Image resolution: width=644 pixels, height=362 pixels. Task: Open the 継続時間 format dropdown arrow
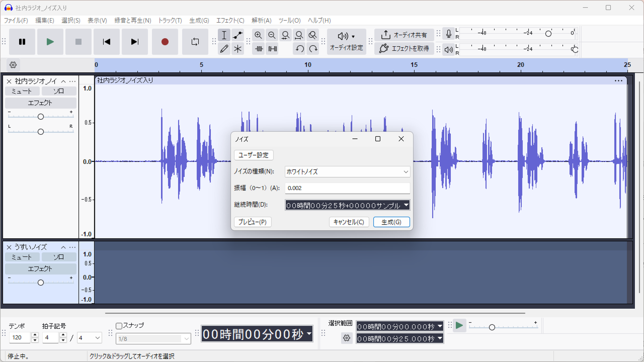406,205
